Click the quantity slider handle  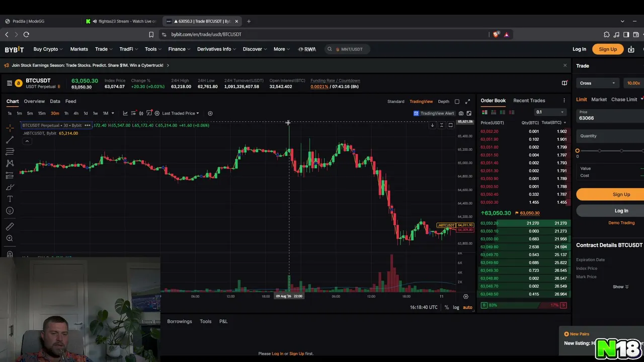click(x=578, y=151)
